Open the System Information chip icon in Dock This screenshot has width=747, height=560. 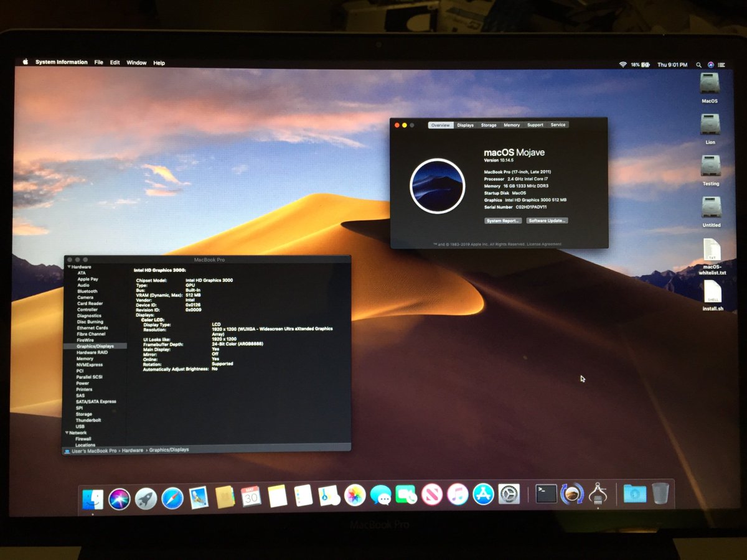click(x=598, y=493)
